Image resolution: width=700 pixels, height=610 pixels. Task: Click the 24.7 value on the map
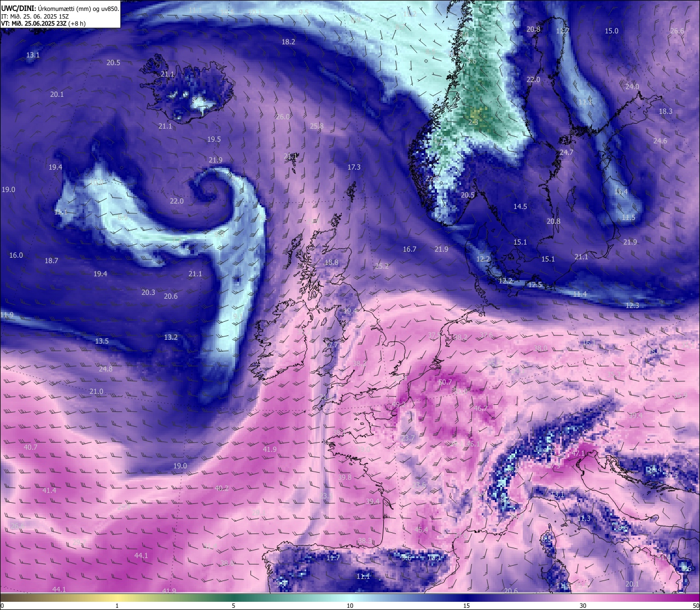pos(566,153)
